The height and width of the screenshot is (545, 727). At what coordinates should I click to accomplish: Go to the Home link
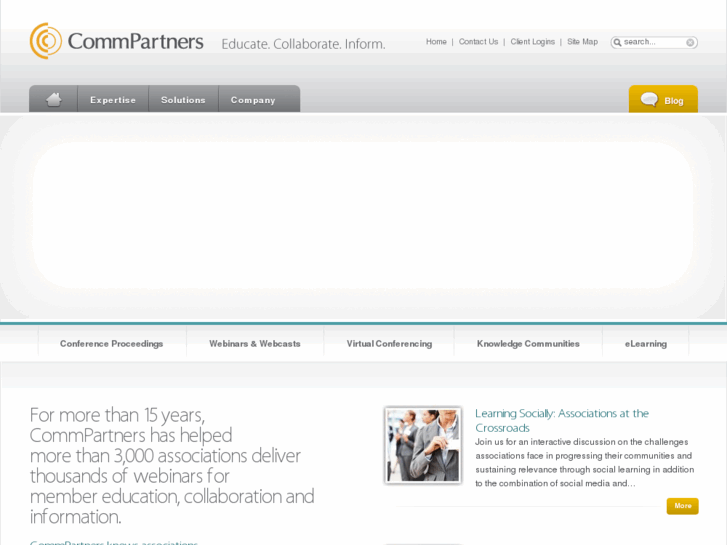[x=436, y=42]
